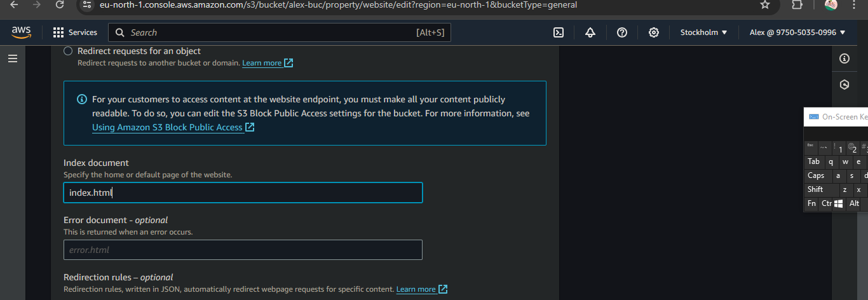
Task: Click the Ctrl key on the On-Screen Keyboard
Action: pyautogui.click(x=826, y=203)
